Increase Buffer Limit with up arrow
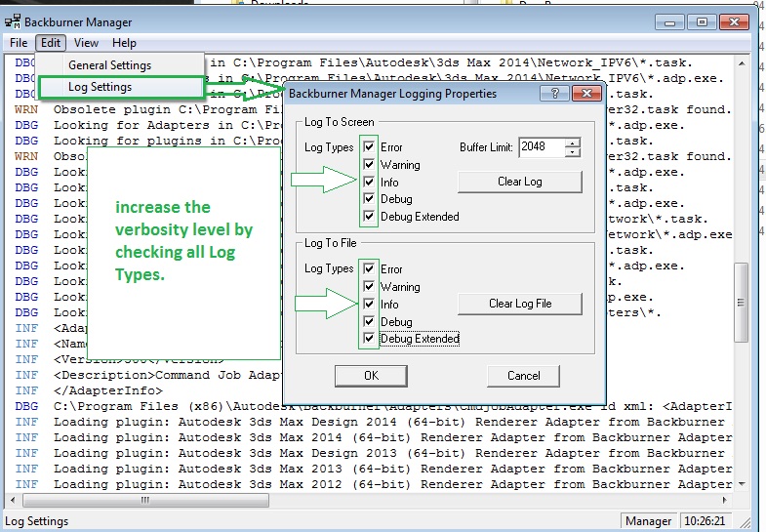This screenshot has width=766, height=532. coord(573,143)
